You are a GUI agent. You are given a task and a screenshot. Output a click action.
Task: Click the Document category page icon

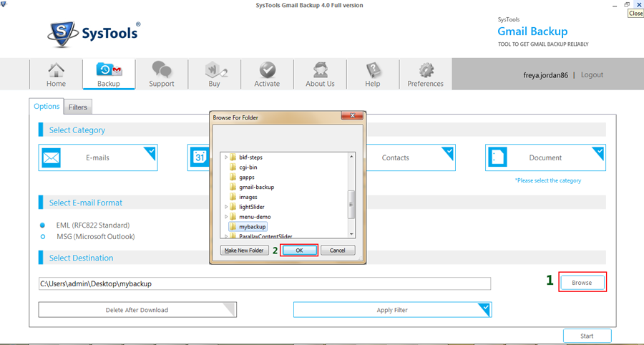[497, 157]
